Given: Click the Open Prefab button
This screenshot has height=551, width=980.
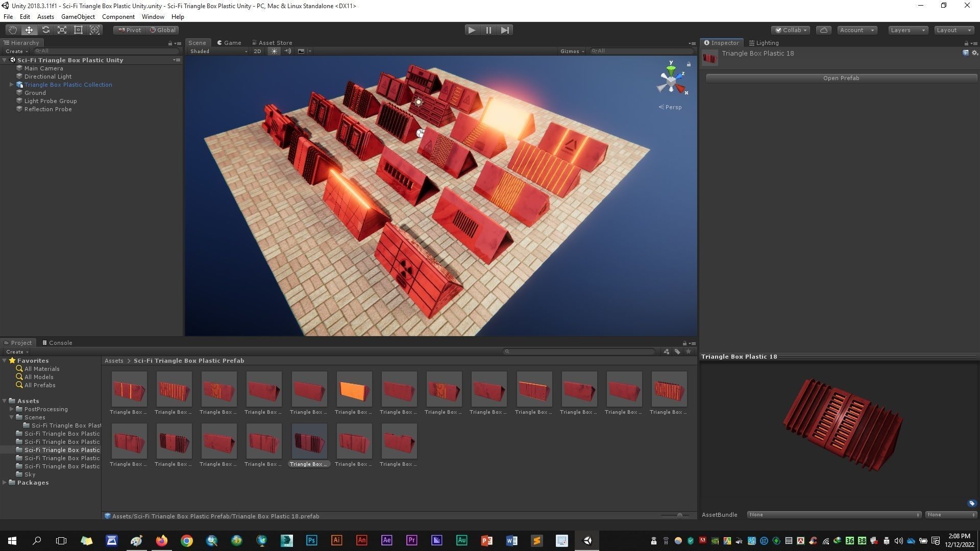Looking at the screenshot, I should (x=841, y=78).
